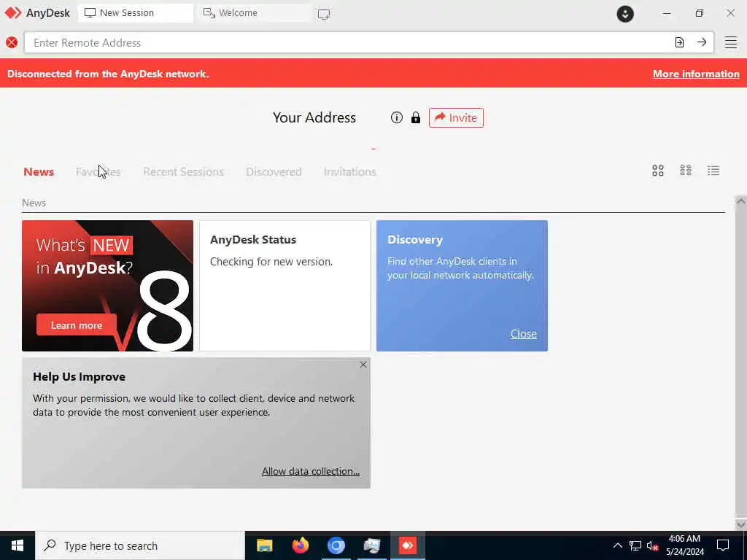
Task: Close the Discovery card via Close link
Action: coord(524,334)
